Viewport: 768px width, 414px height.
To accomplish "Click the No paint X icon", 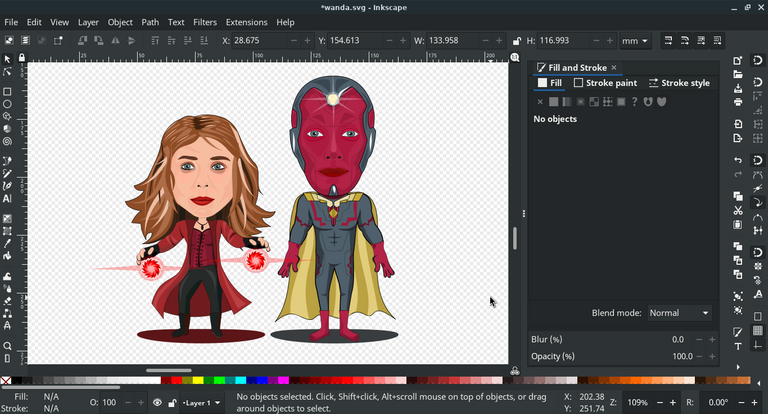I will pyautogui.click(x=540, y=101).
